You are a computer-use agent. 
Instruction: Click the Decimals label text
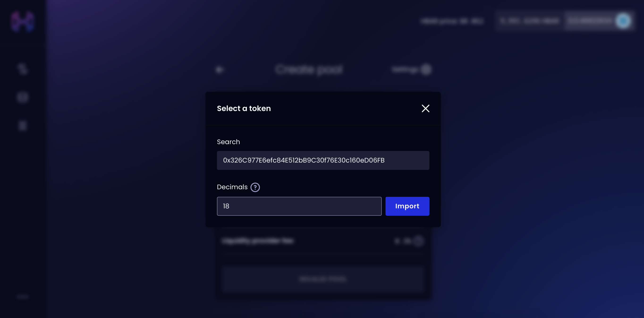[232, 187]
